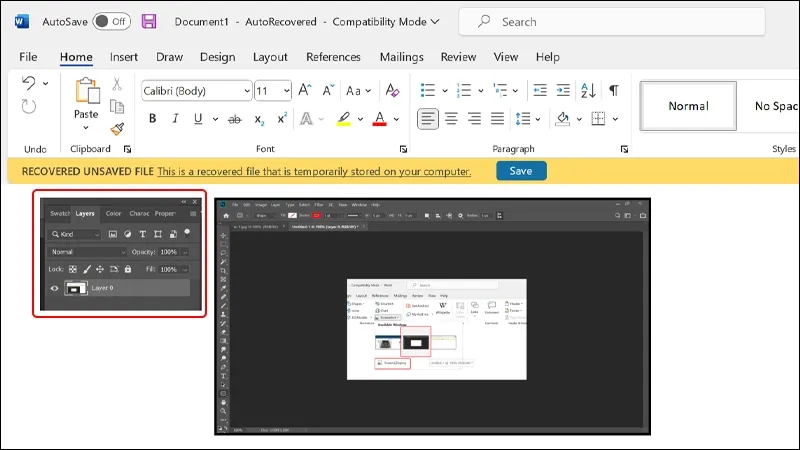The width and height of the screenshot is (800, 450).
Task: Select the Format Painter brush icon
Action: point(117,129)
